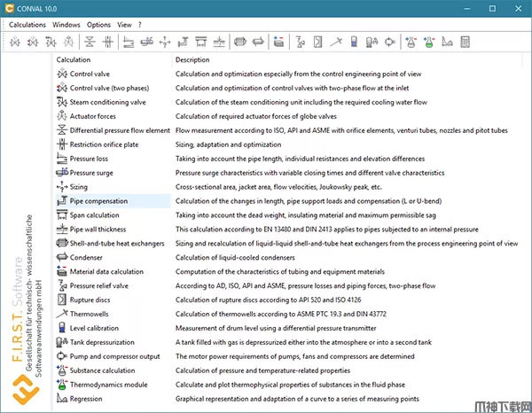Image resolution: width=532 pixels, height=413 pixels.
Task: Open the View menu
Action: click(124, 25)
